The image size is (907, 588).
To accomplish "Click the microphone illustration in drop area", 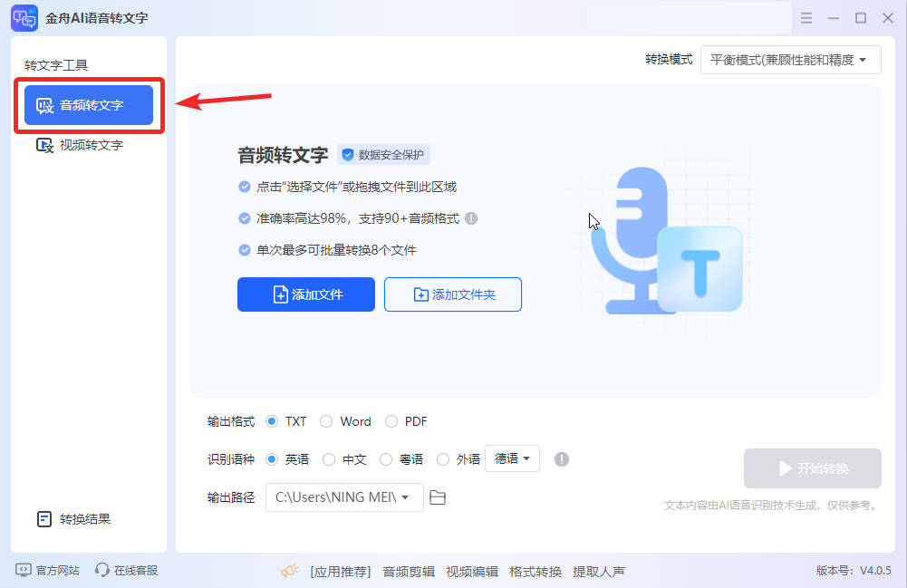I will pos(665,240).
